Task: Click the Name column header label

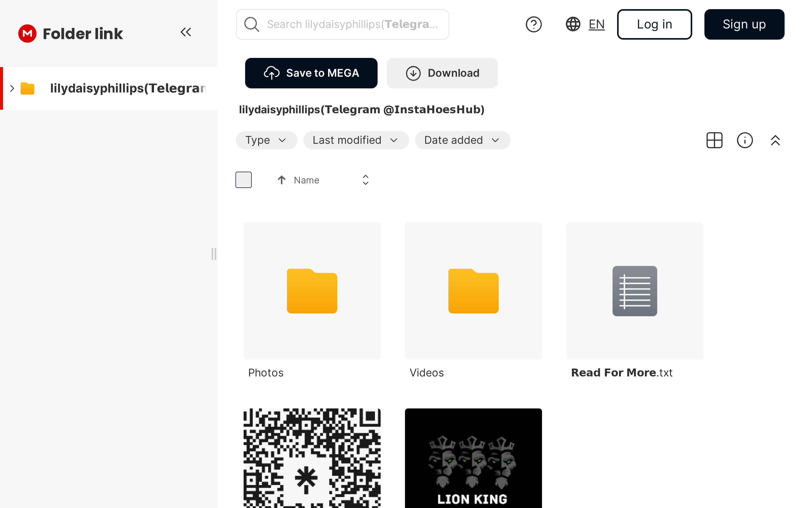Action: pyautogui.click(x=306, y=180)
